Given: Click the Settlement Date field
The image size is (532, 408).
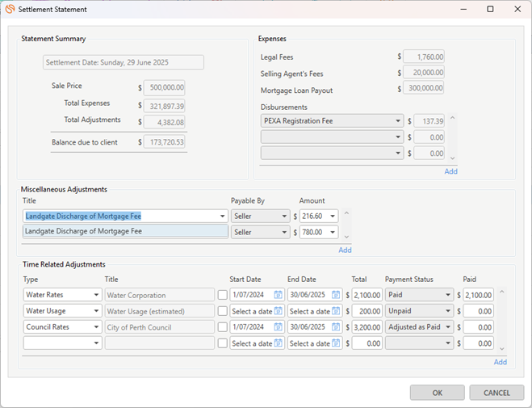Looking at the screenshot, I should coord(124,62).
